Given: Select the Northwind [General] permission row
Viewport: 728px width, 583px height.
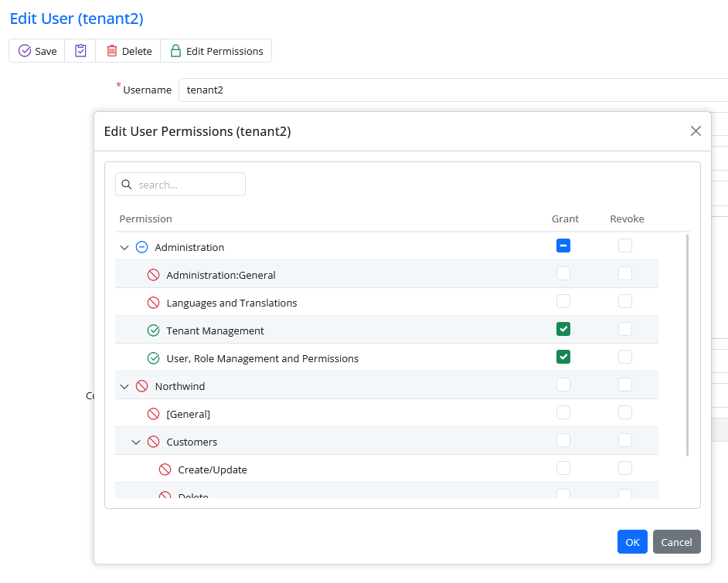Looking at the screenshot, I should 189,414.
